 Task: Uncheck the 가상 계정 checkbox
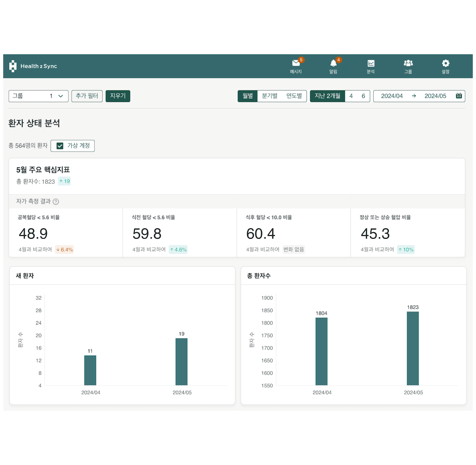click(x=60, y=146)
